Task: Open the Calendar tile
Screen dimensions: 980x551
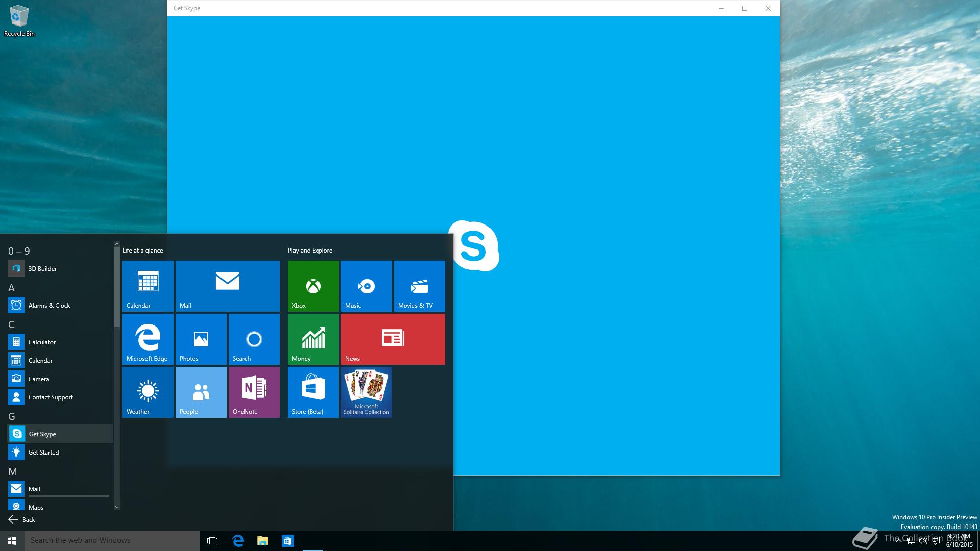Action: [148, 286]
